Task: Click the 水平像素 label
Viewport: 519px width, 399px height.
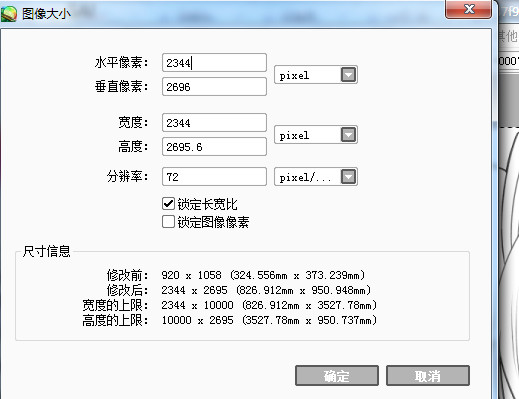Action: 121,62
